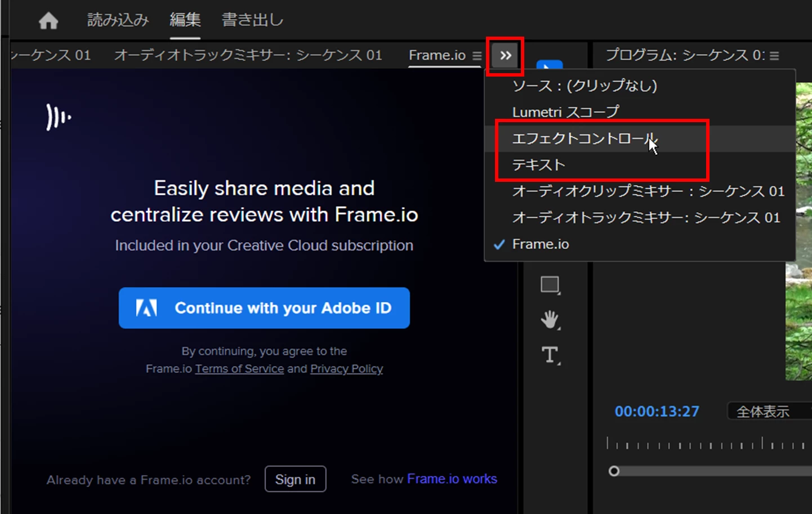Open the Terms of Service link
Screen dimensions: 812x514
tap(239, 369)
